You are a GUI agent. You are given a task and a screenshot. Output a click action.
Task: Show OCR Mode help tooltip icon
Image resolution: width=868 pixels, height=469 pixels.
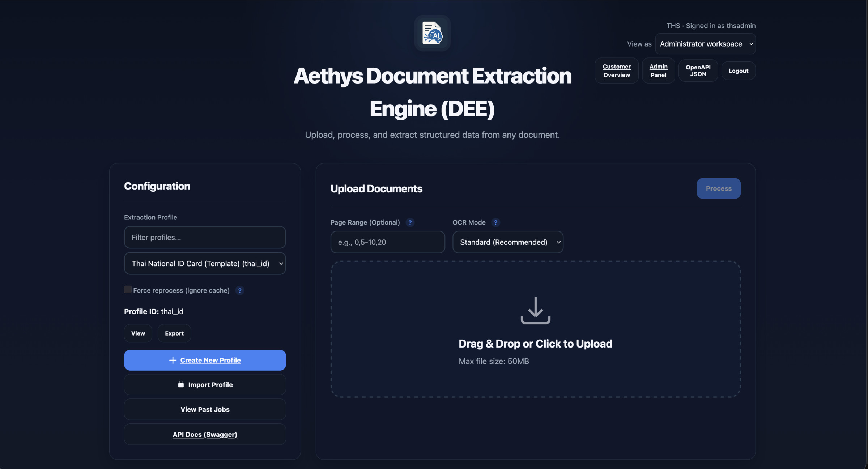[495, 222]
